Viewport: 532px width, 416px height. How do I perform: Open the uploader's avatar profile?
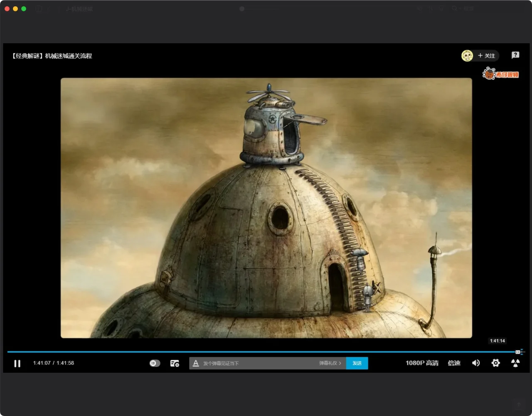point(467,56)
